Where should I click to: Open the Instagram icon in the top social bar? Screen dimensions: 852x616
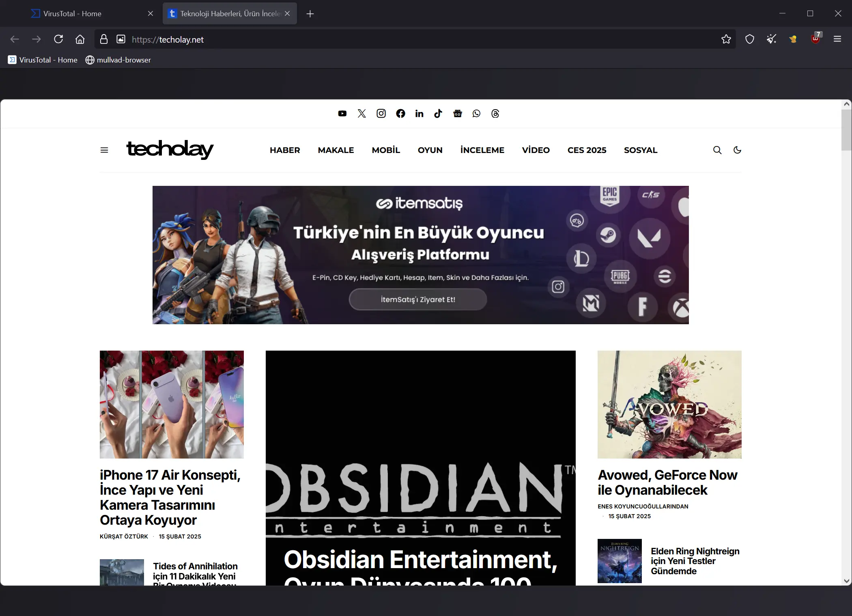tap(381, 114)
